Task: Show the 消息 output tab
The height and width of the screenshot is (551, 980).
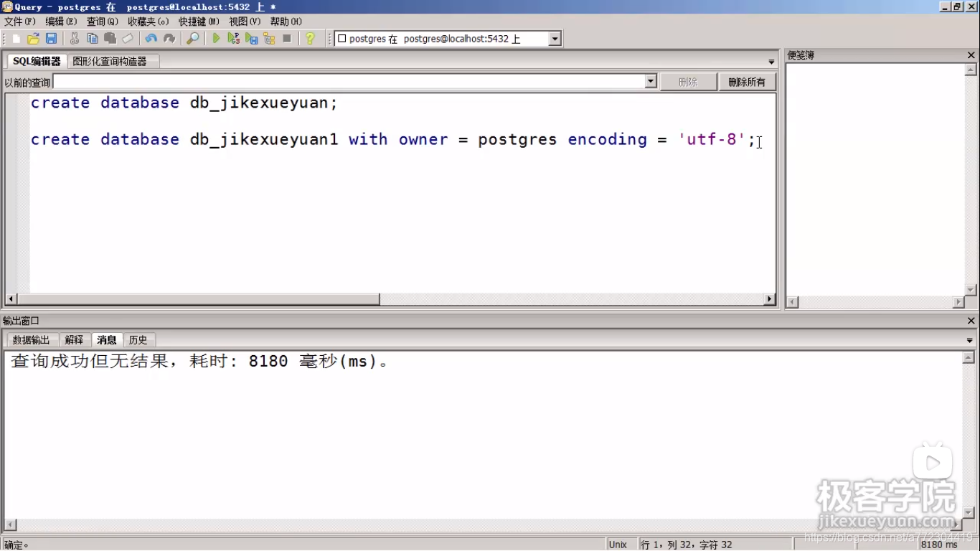Action: click(x=107, y=340)
